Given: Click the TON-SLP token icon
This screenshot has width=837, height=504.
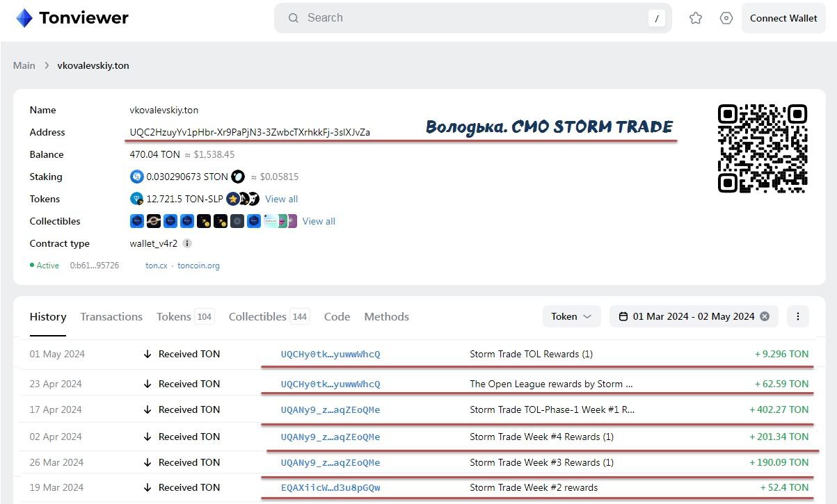Looking at the screenshot, I should click(136, 199).
